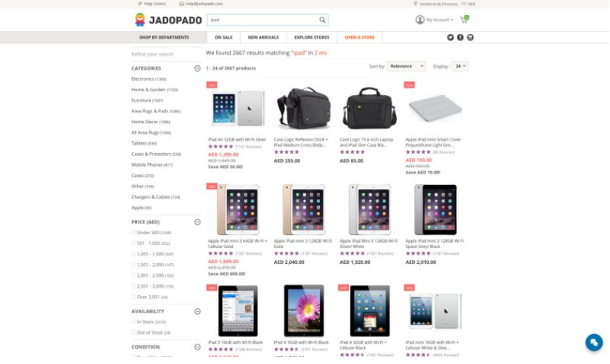Open the Instagram social icon
The height and width of the screenshot is (364, 610).
[x=470, y=37]
